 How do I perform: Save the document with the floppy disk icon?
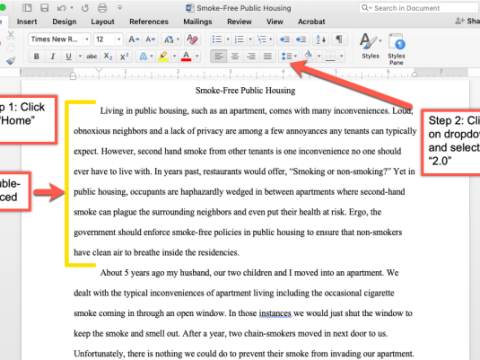[x=44, y=8]
